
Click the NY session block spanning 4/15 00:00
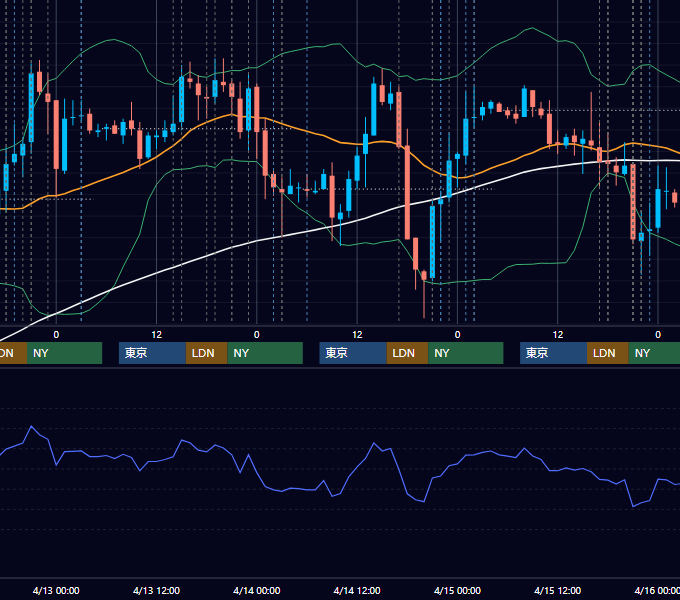(x=466, y=353)
